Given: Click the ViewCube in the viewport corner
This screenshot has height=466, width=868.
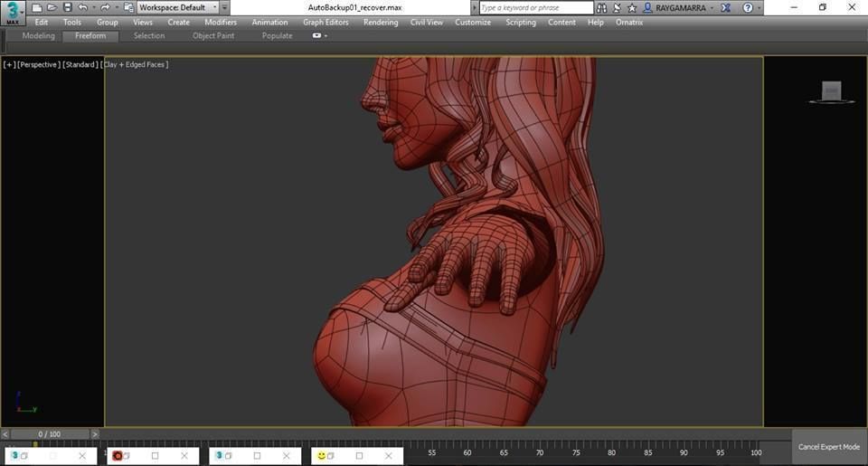Looking at the screenshot, I should [831, 91].
